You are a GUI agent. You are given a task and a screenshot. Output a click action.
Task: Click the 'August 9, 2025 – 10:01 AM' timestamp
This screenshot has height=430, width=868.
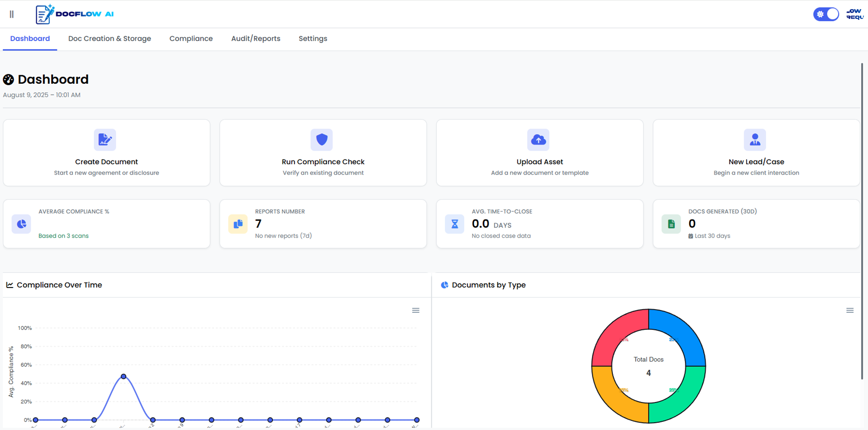42,95
